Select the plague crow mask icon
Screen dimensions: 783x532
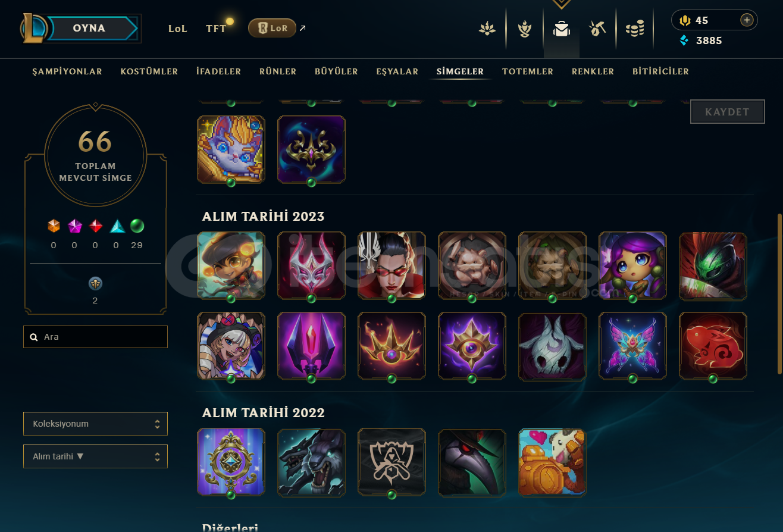(x=472, y=462)
